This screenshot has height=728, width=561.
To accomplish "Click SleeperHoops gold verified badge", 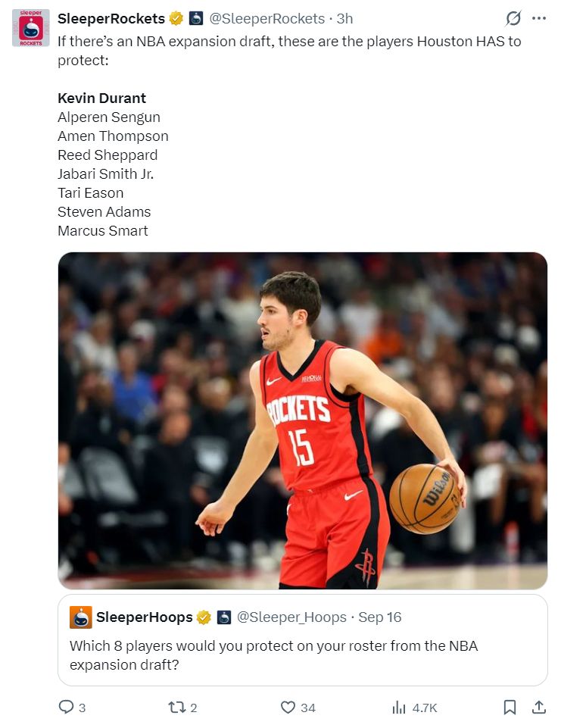I will pyautogui.click(x=204, y=617).
